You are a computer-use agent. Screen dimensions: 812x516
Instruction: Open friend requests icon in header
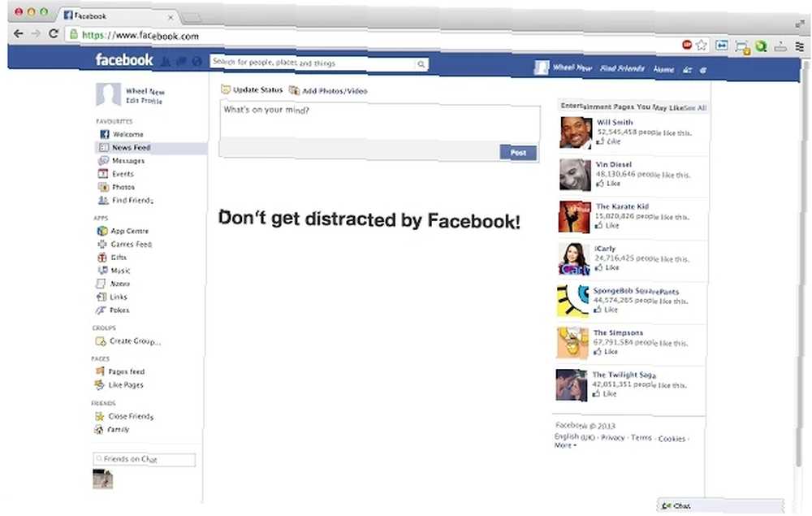(165, 61)
